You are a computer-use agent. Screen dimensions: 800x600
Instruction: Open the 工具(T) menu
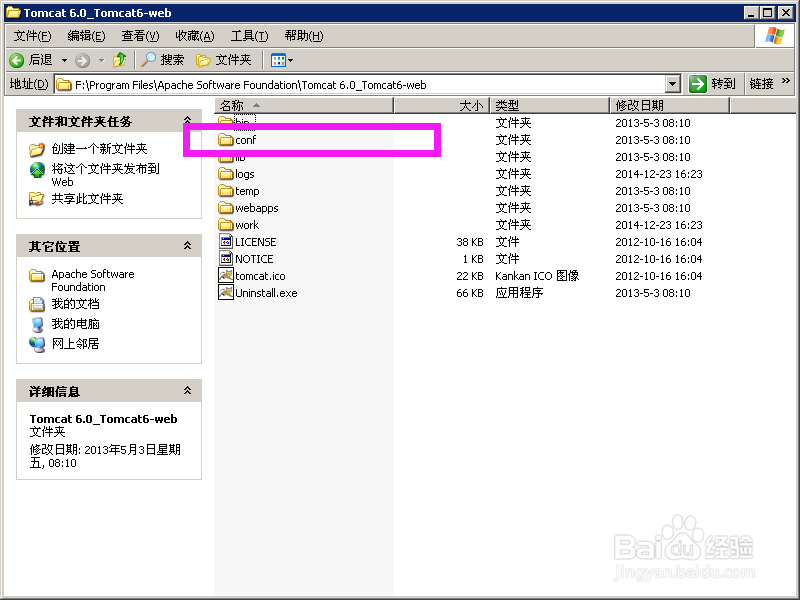click(x=249, y=36)
